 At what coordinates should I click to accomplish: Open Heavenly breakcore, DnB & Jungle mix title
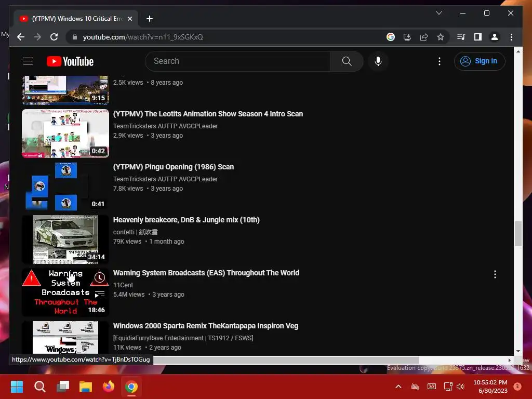click(187, 220)
